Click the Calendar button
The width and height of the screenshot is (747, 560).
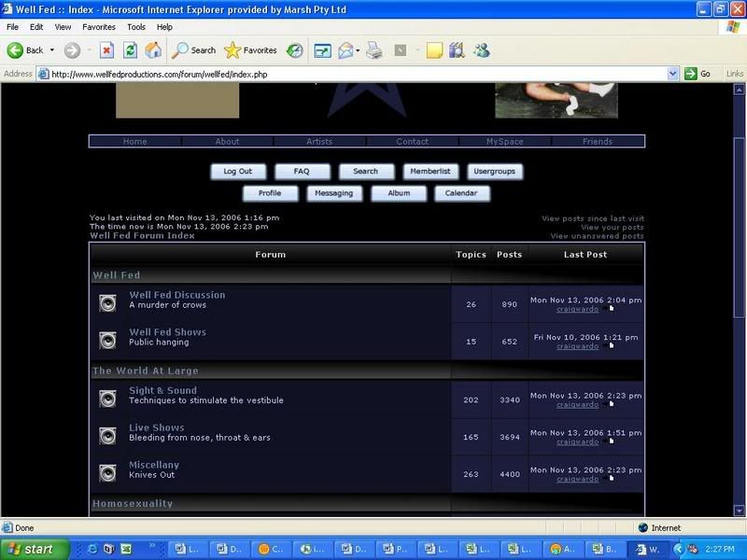point(461,193)
